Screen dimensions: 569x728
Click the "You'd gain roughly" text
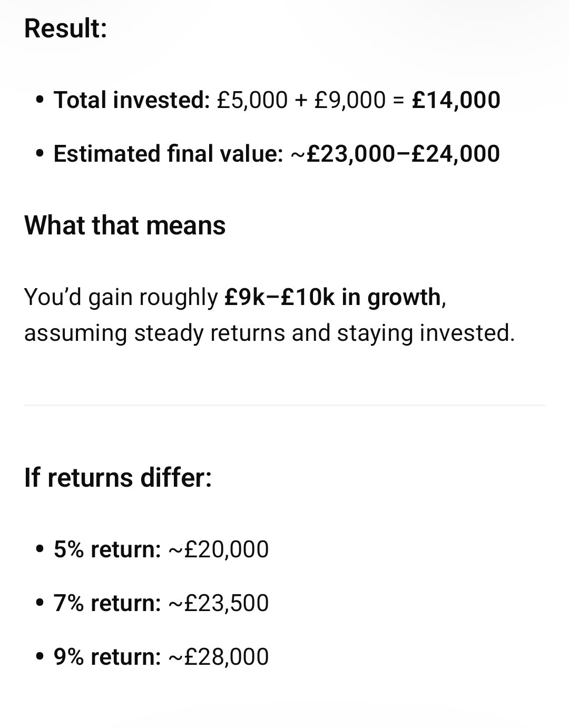121,297
